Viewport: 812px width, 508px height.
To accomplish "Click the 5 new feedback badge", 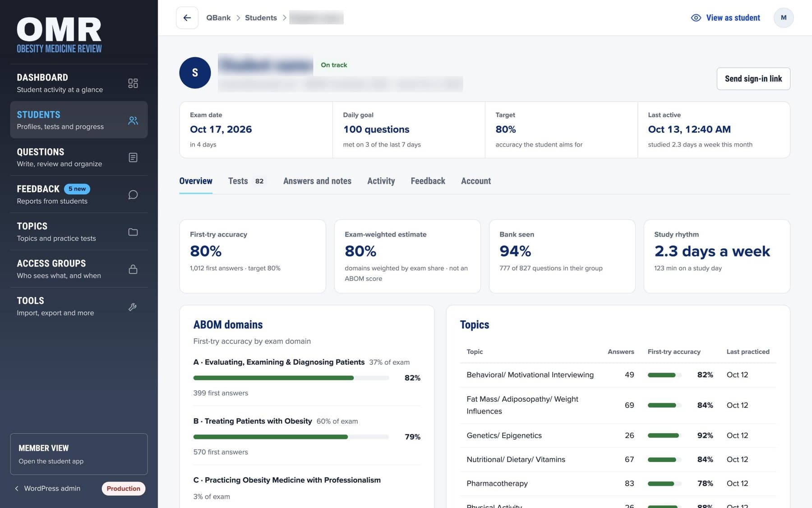I will click(77, 189).
